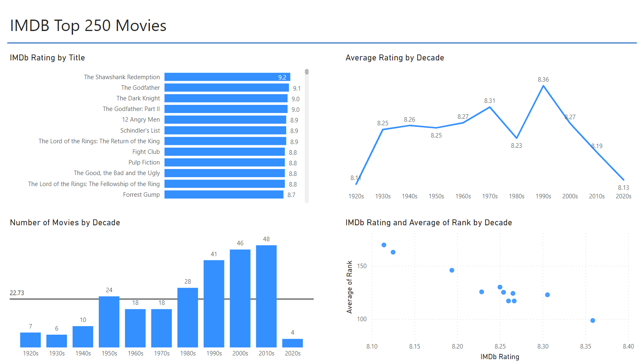Select the 1940s column with 10 movies
This screenshot has height=362, width=644.
pyautogui.click(x=83, y=337)
